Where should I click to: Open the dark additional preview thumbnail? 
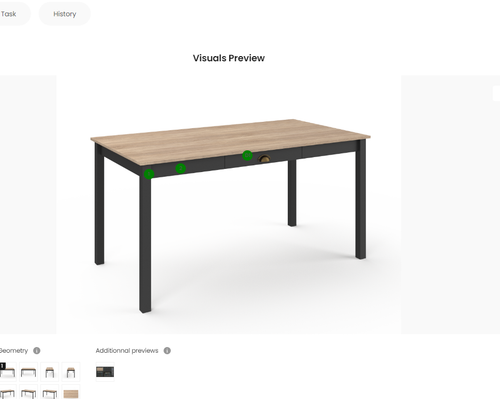pos(105,372)
